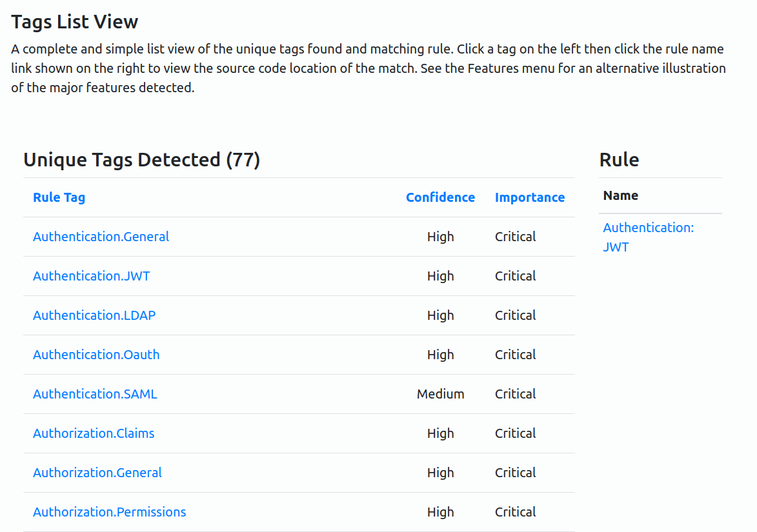This screenshot has height=532, width=757.
Task: Select the Authorization.Claims tag
Action: 94,433
